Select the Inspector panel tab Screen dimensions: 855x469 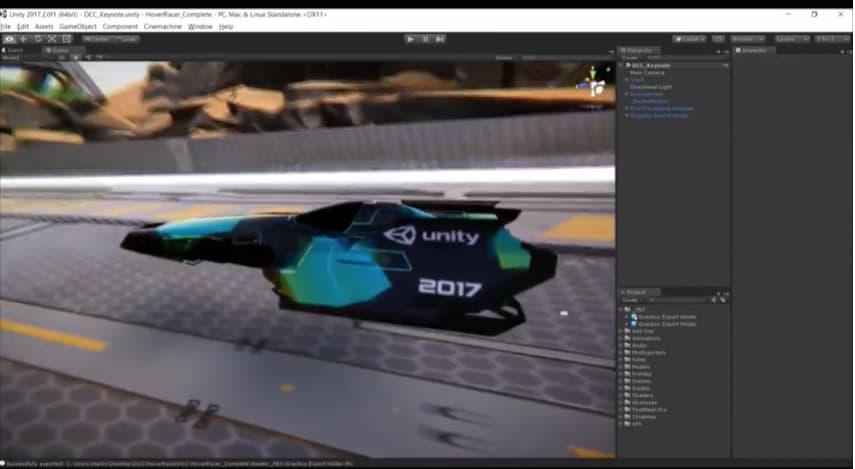[x=755, y=50]
